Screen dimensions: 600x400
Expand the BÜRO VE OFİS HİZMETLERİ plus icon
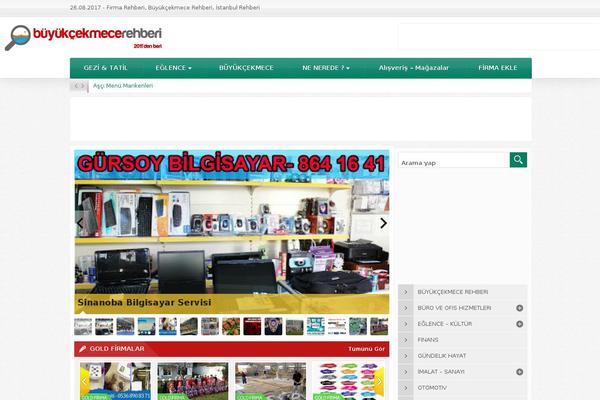pyautogui.click(x=519, y=308)
